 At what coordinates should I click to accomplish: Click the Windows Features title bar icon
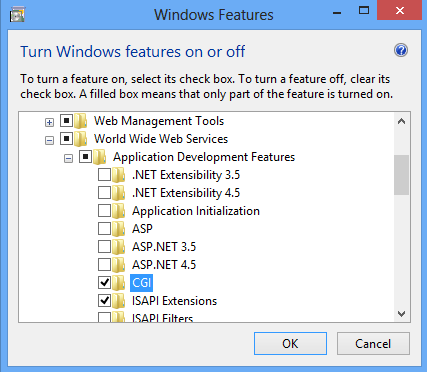(17, 15)
